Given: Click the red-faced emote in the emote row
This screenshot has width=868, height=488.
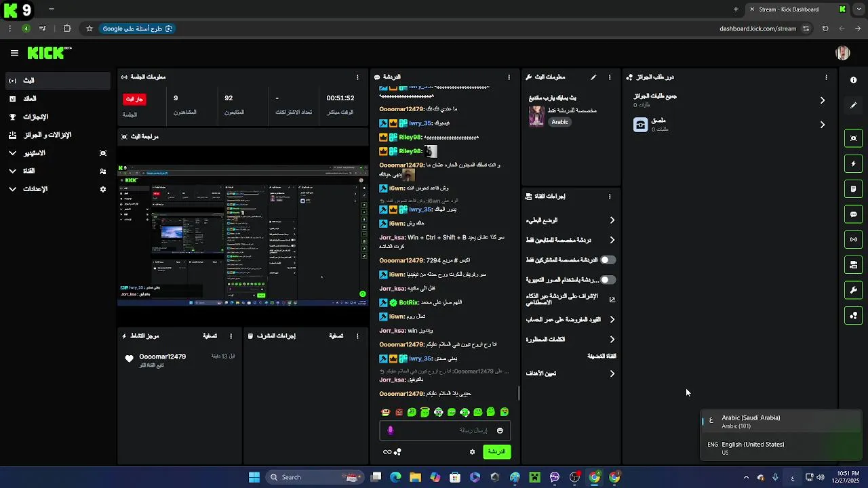Looking at the screenshot, I should [399, 412].
